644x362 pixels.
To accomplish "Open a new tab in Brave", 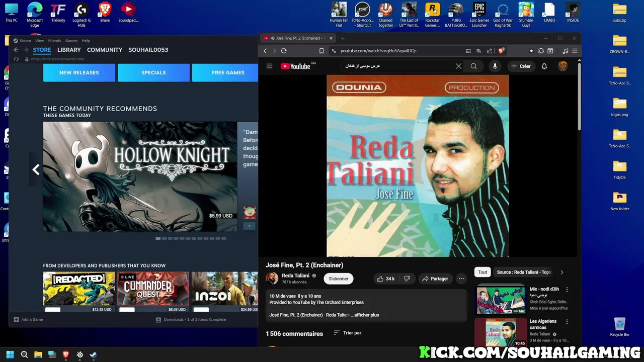I will 343,38.
